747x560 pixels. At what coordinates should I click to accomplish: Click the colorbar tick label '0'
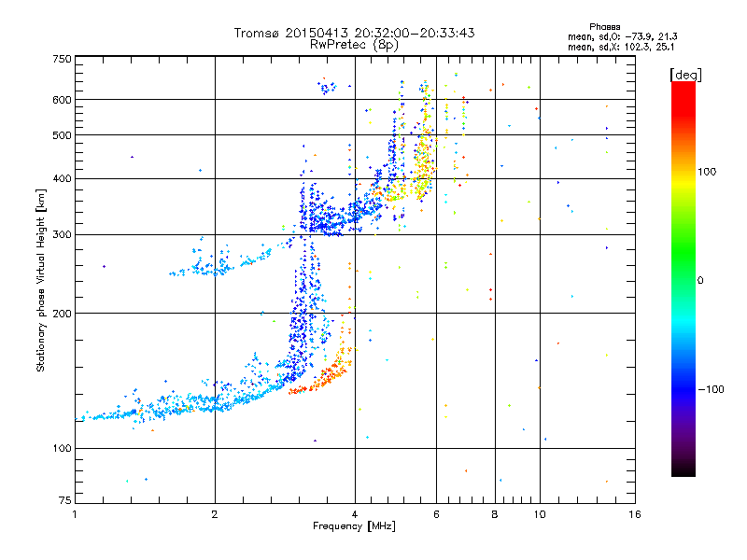[700, 281]
